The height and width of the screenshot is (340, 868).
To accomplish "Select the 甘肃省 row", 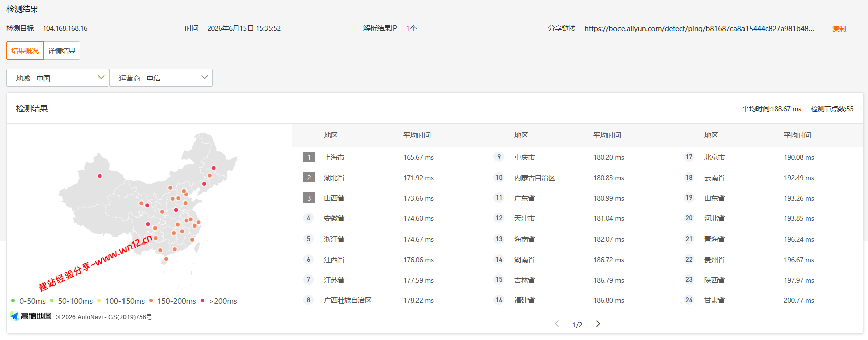I will (768, 300).
